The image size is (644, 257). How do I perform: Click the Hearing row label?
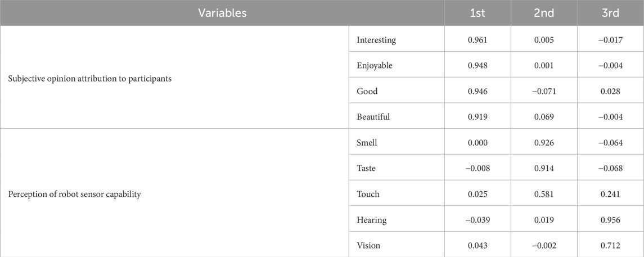tap(371, 220)
